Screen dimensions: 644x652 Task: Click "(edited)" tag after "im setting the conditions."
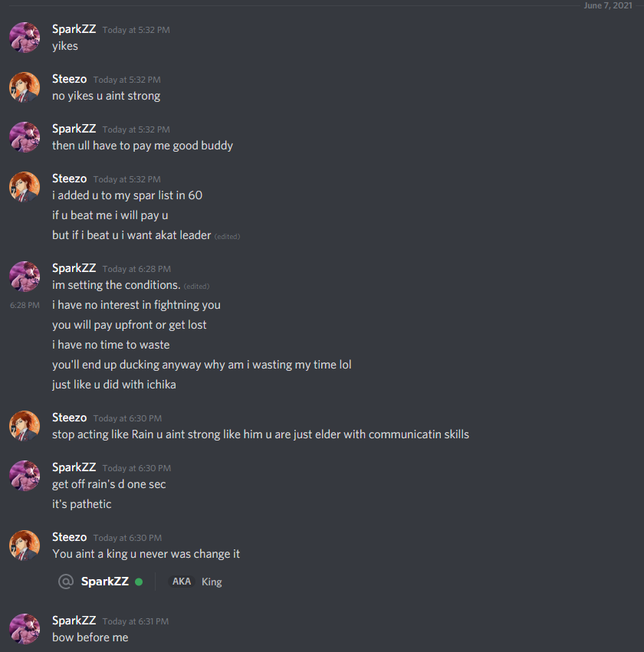(196, 286)
